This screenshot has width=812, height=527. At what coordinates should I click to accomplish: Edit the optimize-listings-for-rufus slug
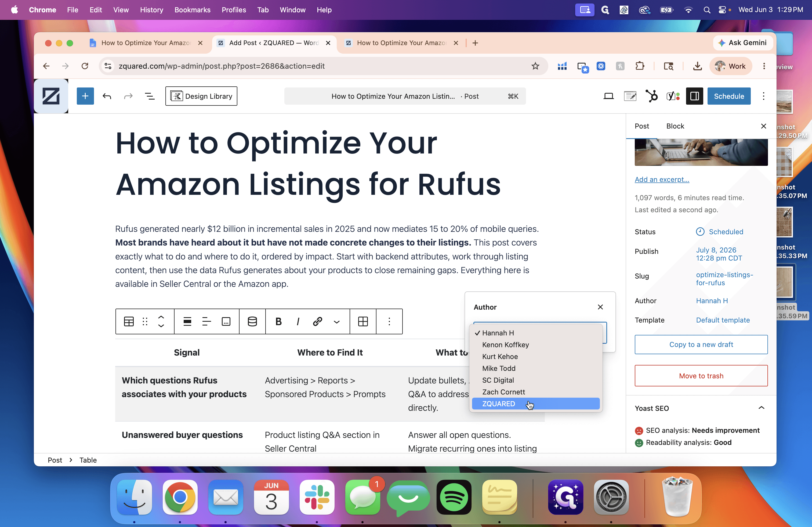click(725, 279)
